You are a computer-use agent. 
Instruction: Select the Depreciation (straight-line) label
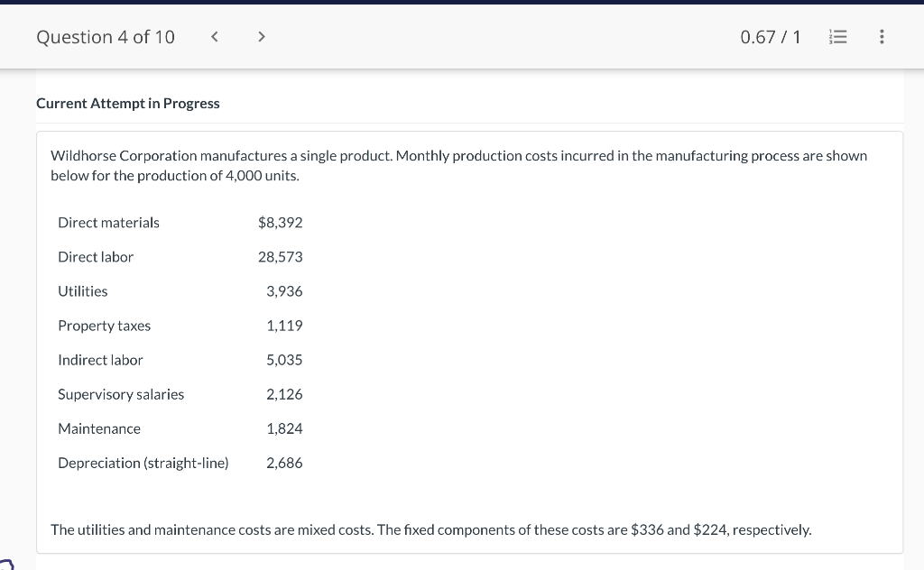point(143,463)
